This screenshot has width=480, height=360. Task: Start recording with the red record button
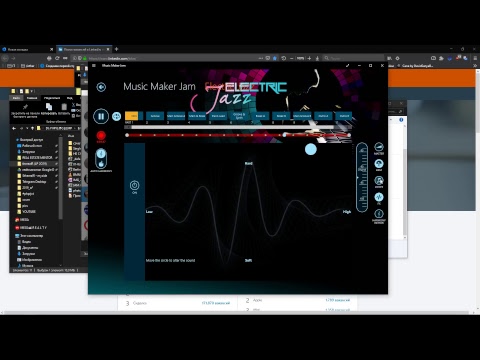pyautogui.click(x=101, y=135)
